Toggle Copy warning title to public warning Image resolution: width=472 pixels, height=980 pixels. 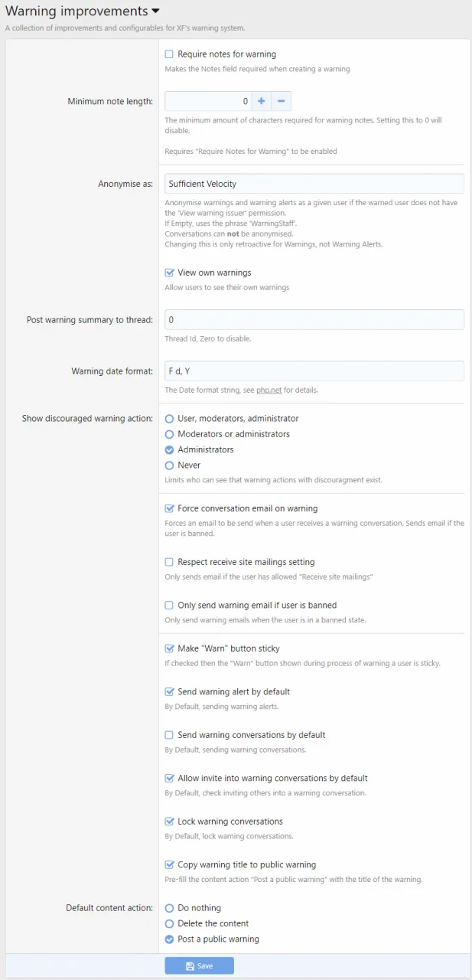[170, 864]
